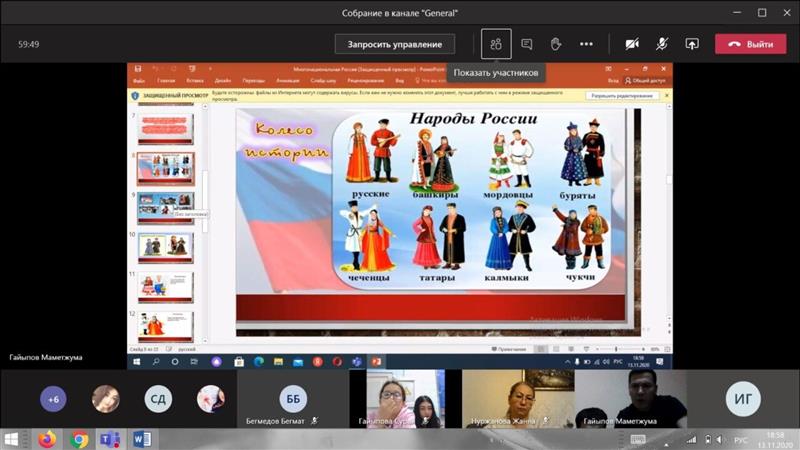The width and height of the screenshot is (800, 450).
Task: Raise your hand in the meeting
Action: click(x=556, y=44)
